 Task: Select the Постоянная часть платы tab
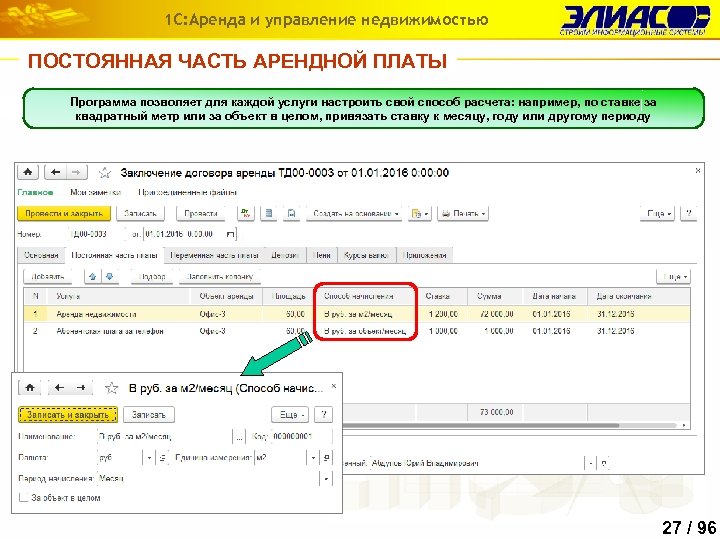coord(114,255)
